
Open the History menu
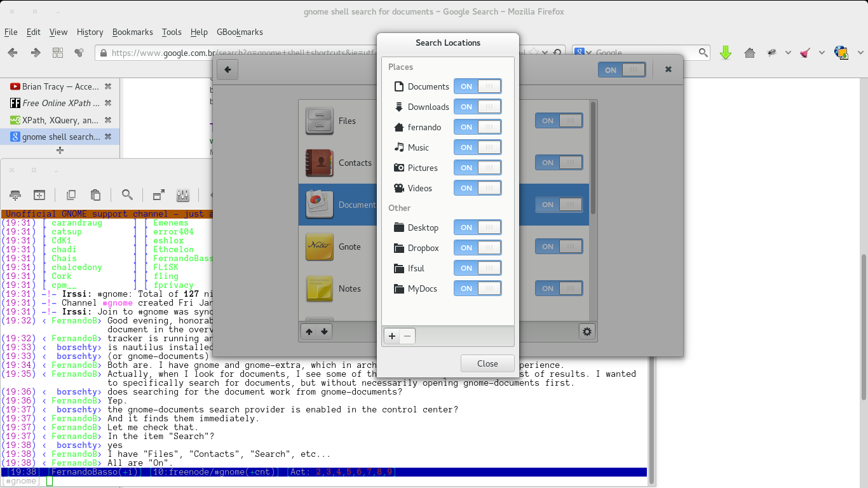(90, 32)
